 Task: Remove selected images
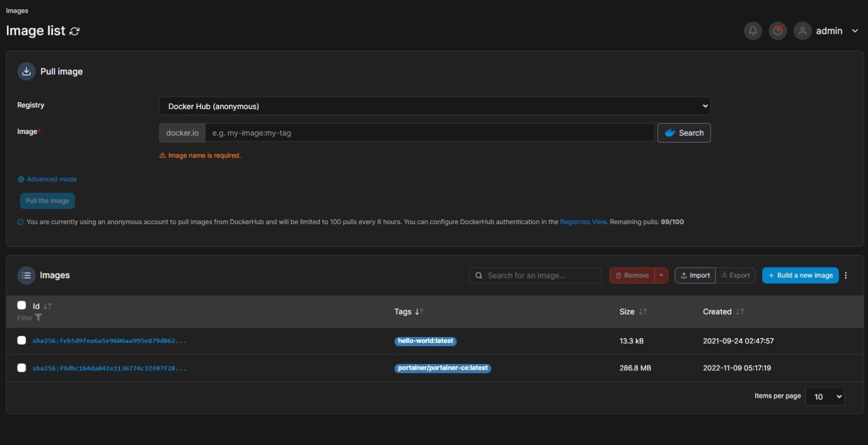coord(632,276)
